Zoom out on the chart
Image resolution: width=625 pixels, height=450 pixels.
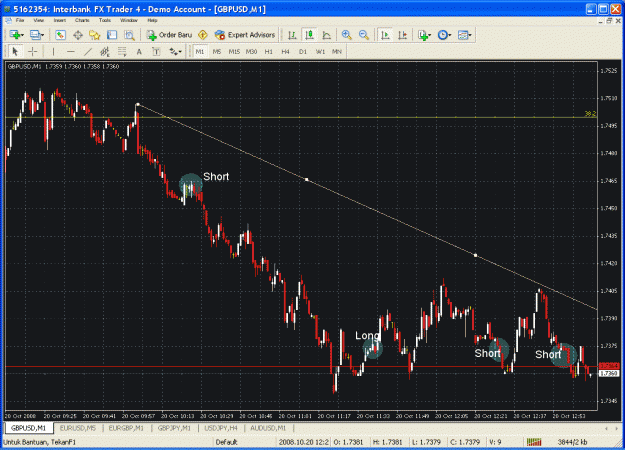(364, 35)
